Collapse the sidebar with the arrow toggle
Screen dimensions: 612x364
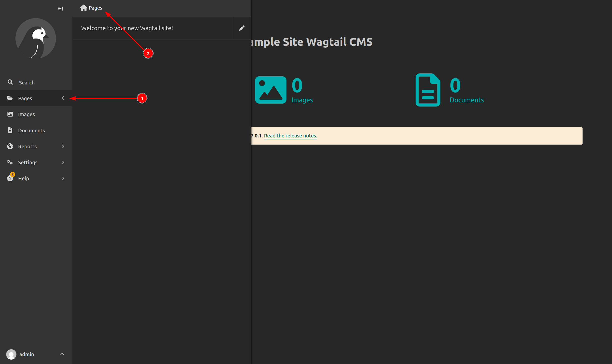point(60,9)
